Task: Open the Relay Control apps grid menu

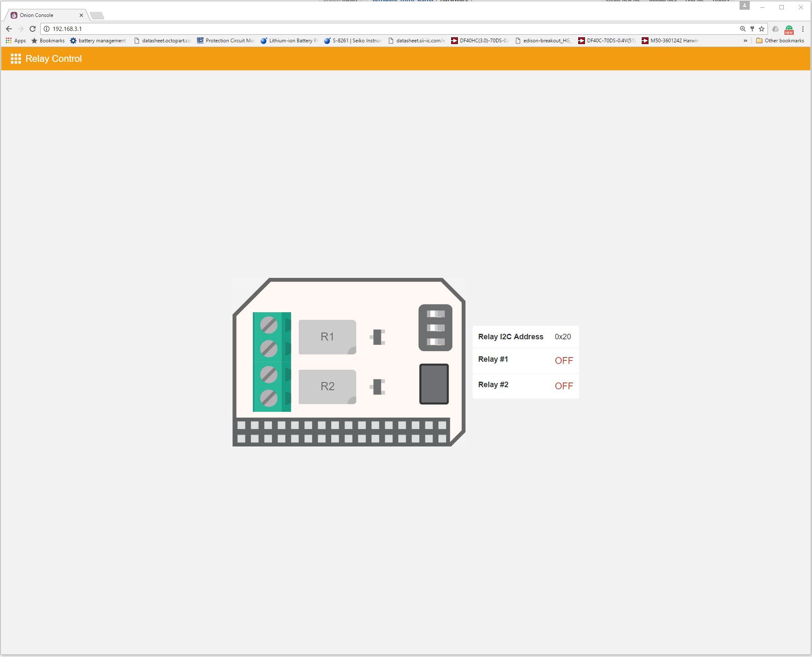Action: point(16,58)
